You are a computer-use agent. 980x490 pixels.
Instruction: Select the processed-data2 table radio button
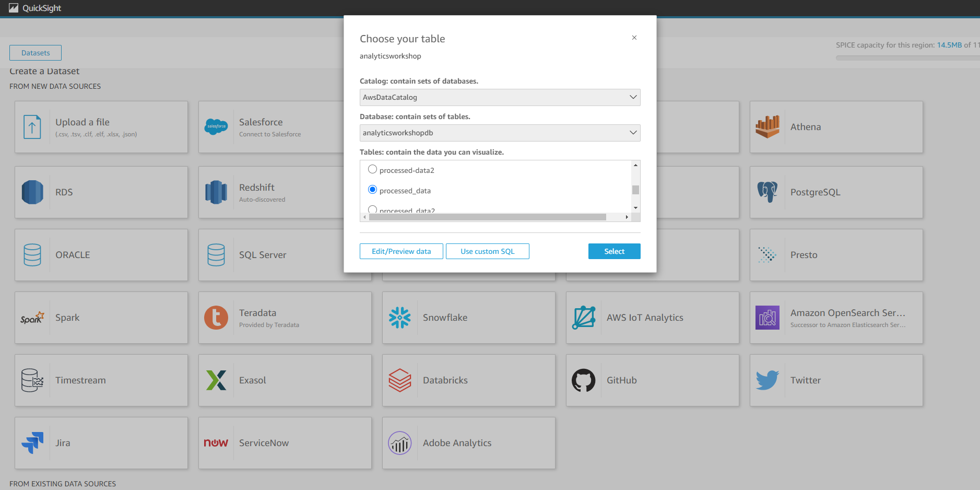[372, 169]
